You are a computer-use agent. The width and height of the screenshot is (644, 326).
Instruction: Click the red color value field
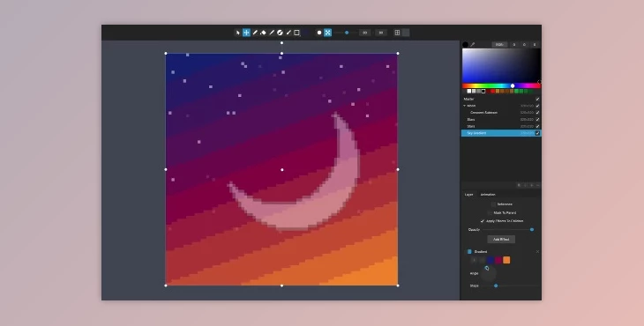tap(514, 44)
